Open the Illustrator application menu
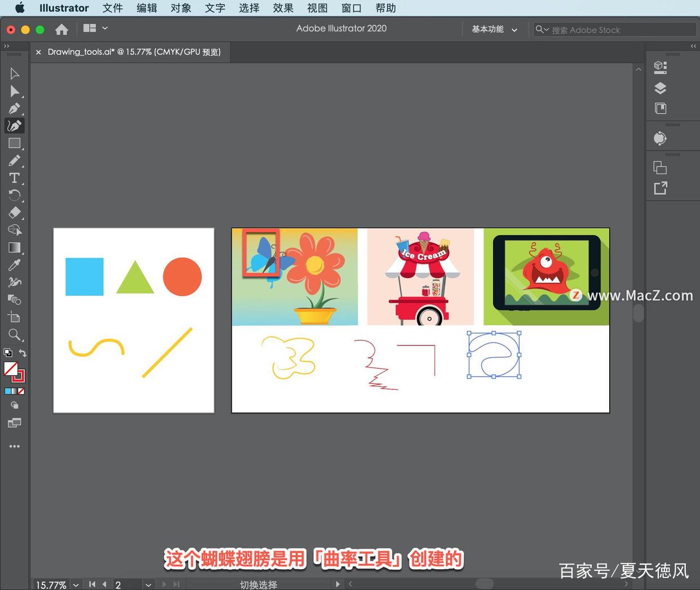The width and height of the screenshot is (700, 590). pyautogui.click(x=64, y=8)
